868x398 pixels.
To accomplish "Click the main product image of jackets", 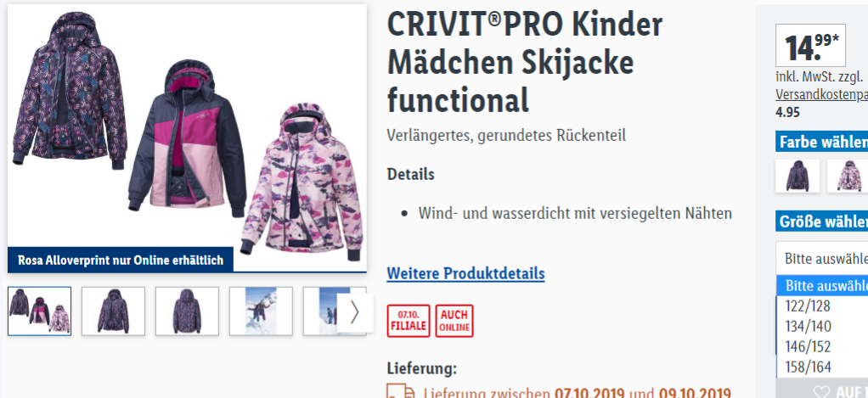I will (187, 138).
